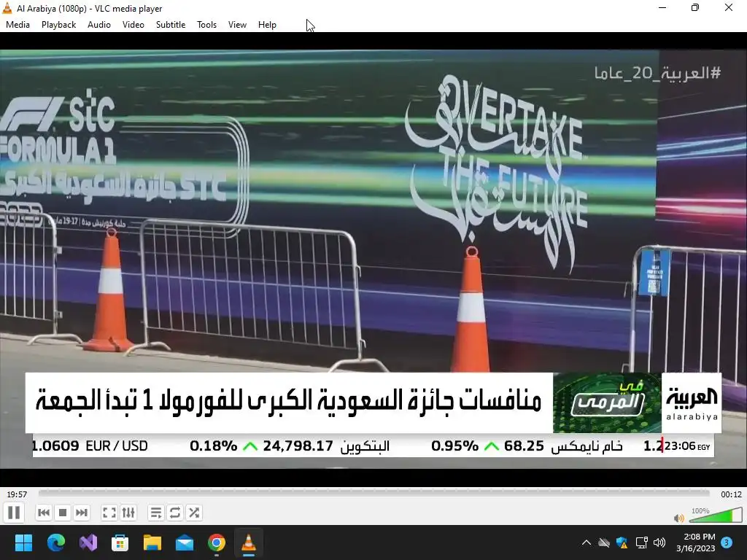Viewport: 747px width, 560px height.
Task: Open the Help menu
Action: tap(267, 25)
